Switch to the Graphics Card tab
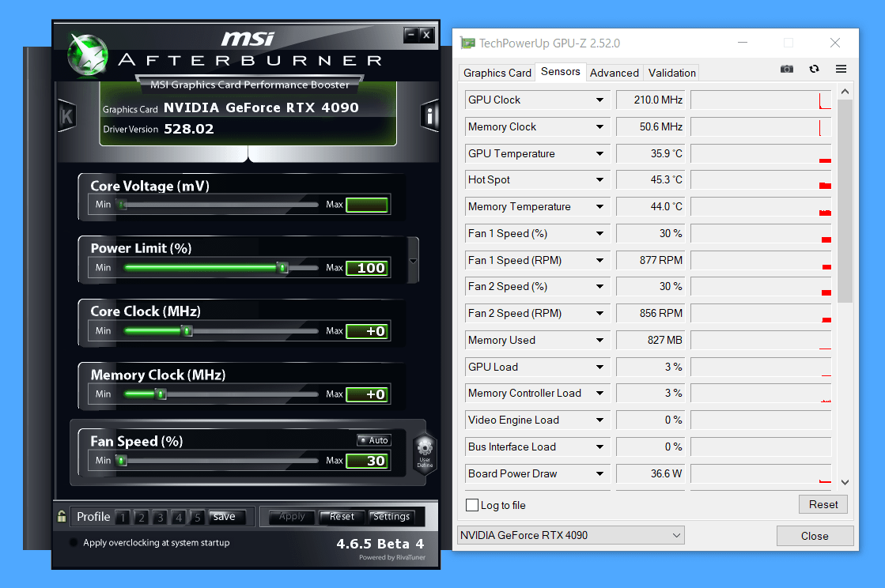Image resolution: width=885 pixels, height=588 pixels. pos(497,73)
